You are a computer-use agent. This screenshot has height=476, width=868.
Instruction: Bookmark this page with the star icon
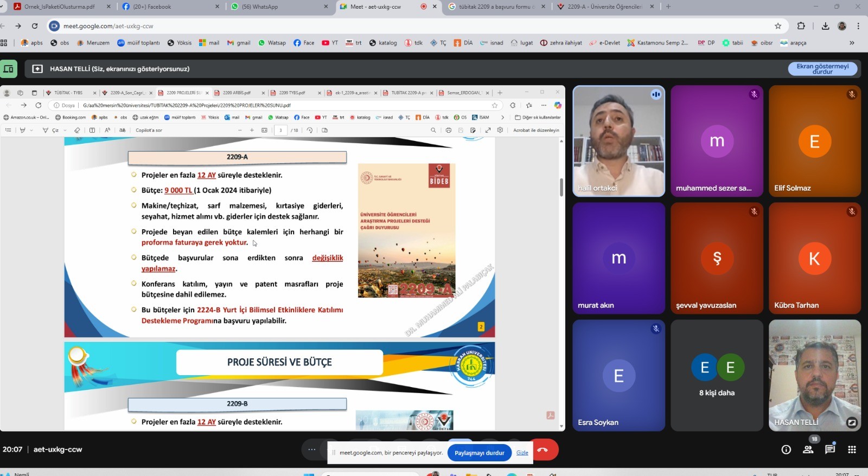point(778,26)
